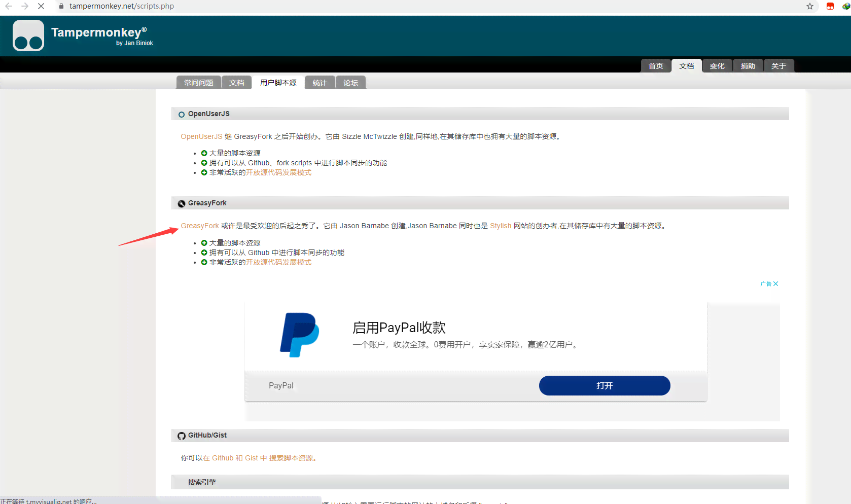This screenshot has width=851, height=504.
Task: Select the 文档 top navigation tab
Action: (687, 66)
